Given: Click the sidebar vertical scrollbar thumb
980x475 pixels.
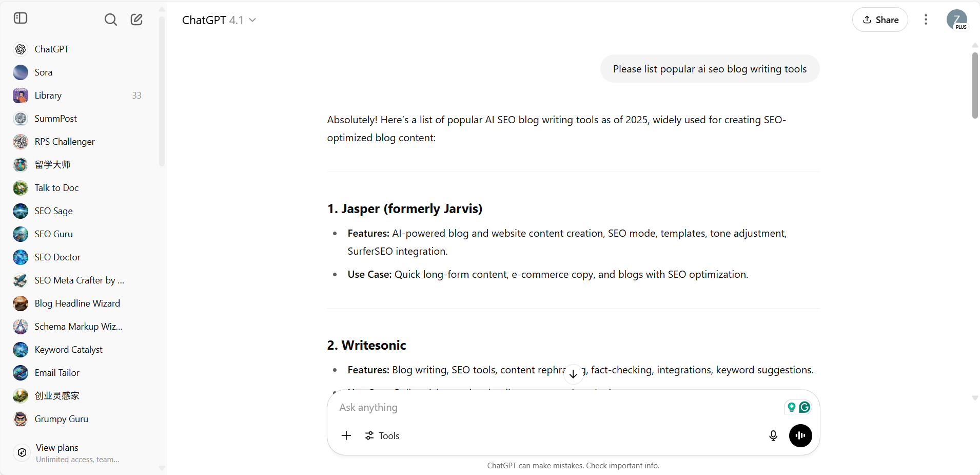Looking at the screenshot, I should [x=162, y=91].
